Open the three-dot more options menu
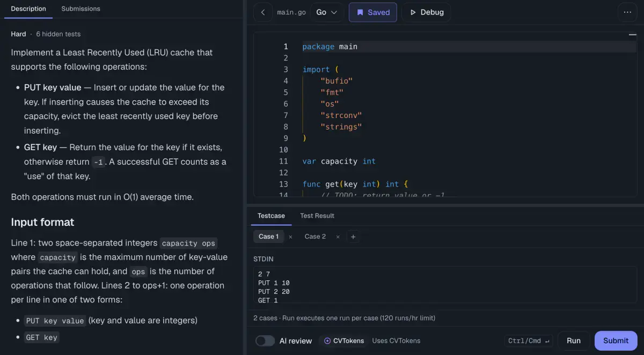Image resolution: width=644 pixels, height=355 pixels. 627,12
